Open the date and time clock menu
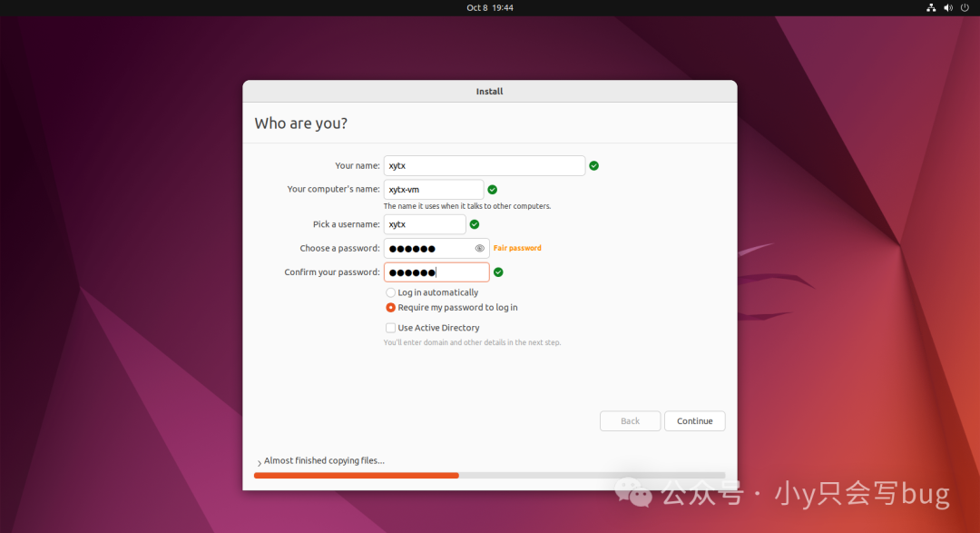980x533 pixels. click(490, 7)
